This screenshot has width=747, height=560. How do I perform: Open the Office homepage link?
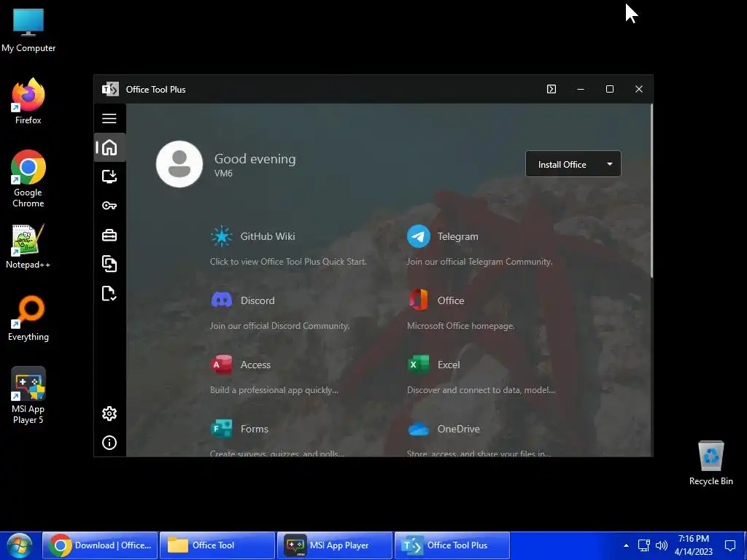click(x=451, y=300)
